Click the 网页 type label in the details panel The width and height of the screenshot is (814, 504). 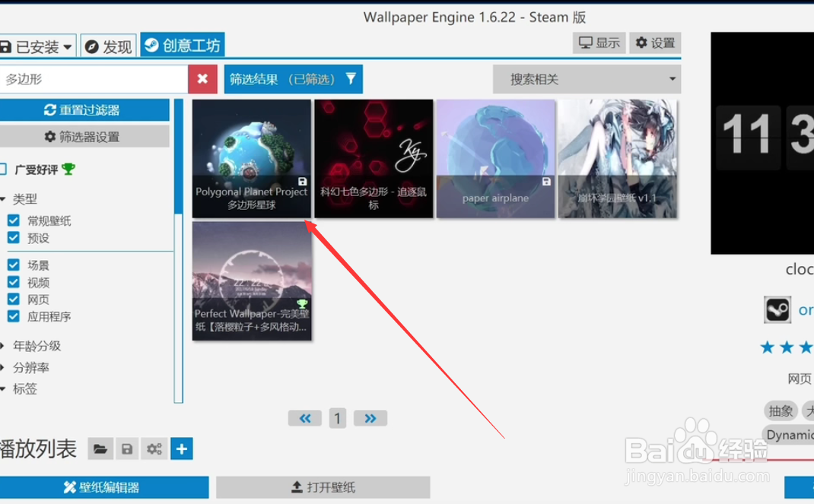[800, 379]
